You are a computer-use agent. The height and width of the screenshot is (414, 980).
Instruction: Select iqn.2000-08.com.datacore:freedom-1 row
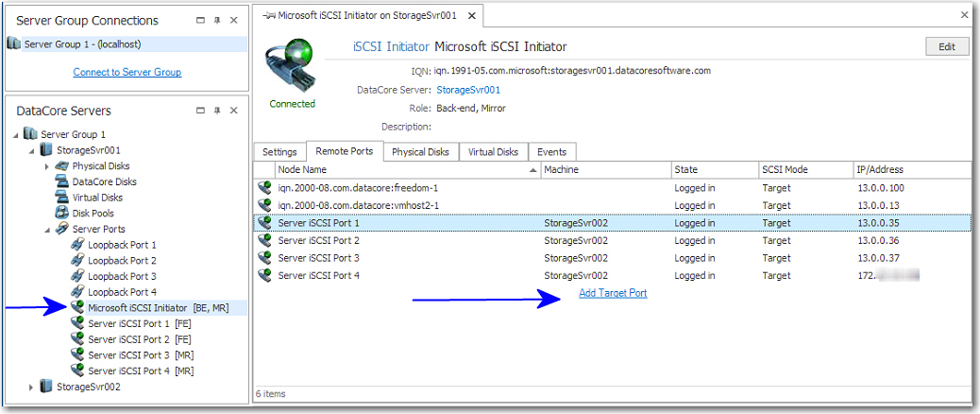(x=613, y=187)
